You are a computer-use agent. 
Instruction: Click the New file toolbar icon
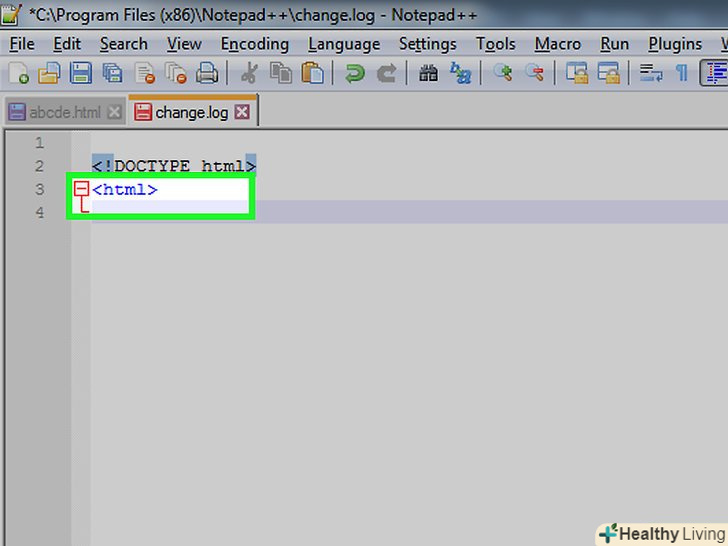(19, 73)
